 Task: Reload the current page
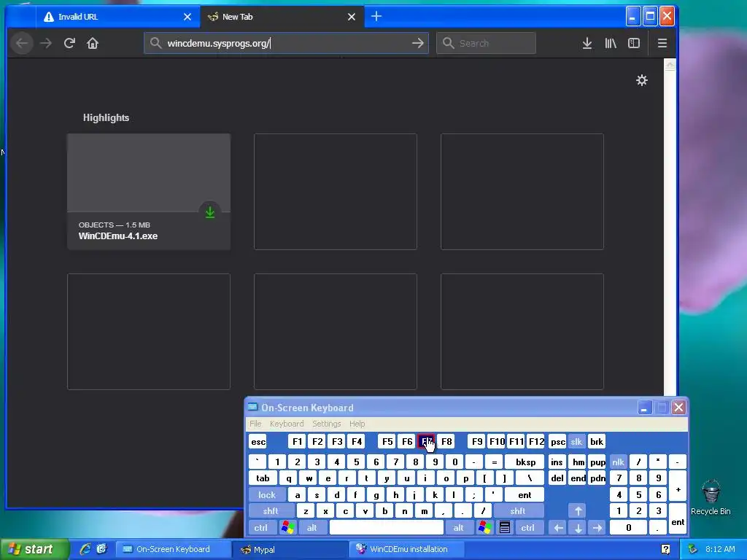pyautogui.click(x=69, y=43)
